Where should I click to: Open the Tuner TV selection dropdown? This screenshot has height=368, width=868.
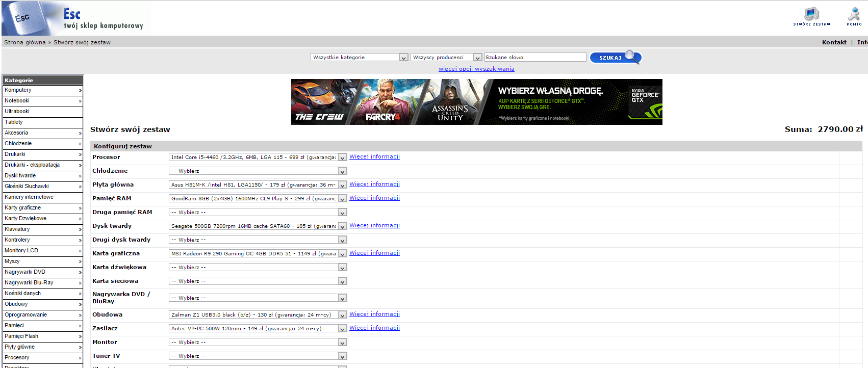click(258, 356)
